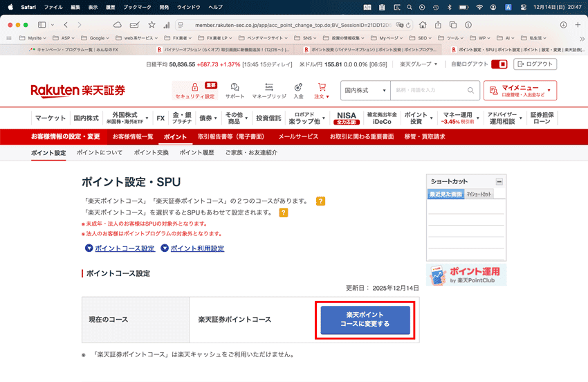Open the ファイル menu in menu bar
This screenshot has height=382, width=588.
click(x=53, y=7)
